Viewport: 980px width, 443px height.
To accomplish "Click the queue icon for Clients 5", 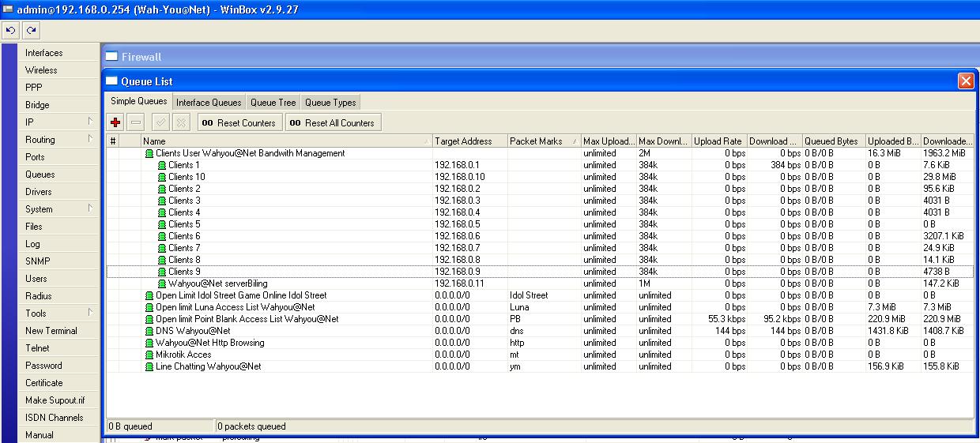I will point(162,224).
